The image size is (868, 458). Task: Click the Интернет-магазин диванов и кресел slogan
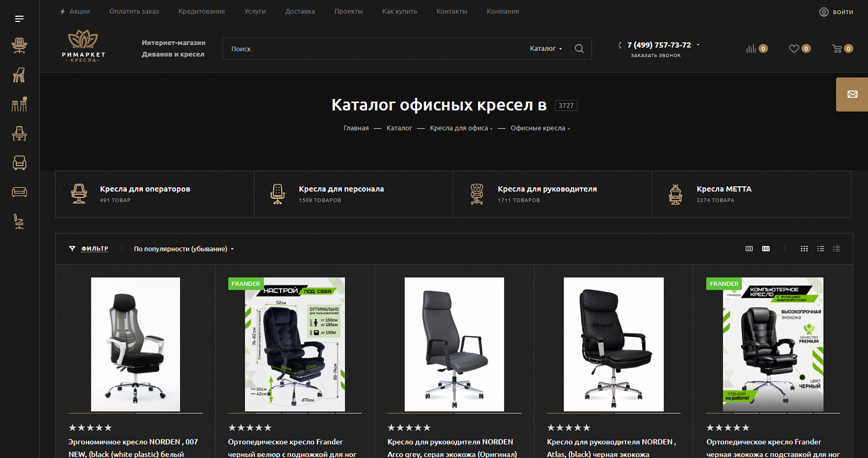tap(173, 49)
